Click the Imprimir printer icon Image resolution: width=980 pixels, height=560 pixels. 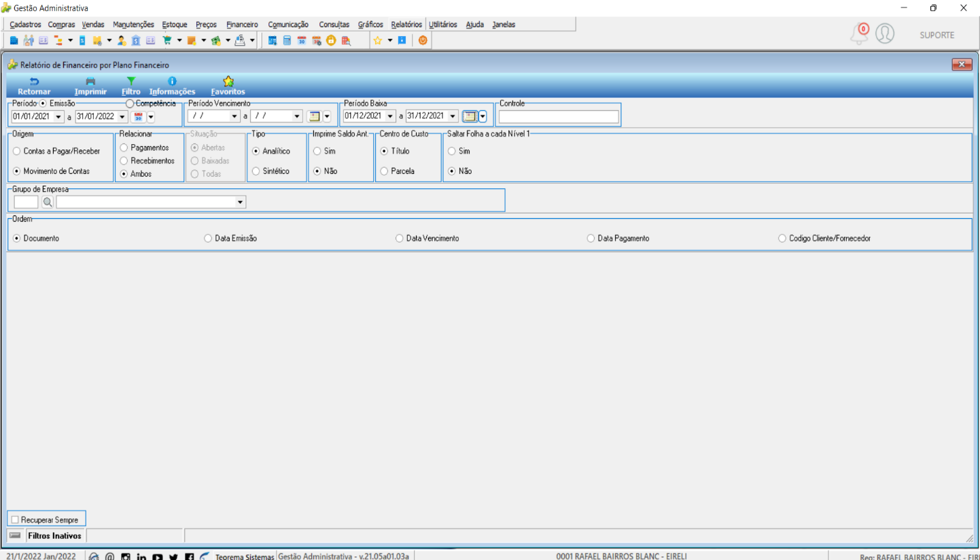coord(90,81)
